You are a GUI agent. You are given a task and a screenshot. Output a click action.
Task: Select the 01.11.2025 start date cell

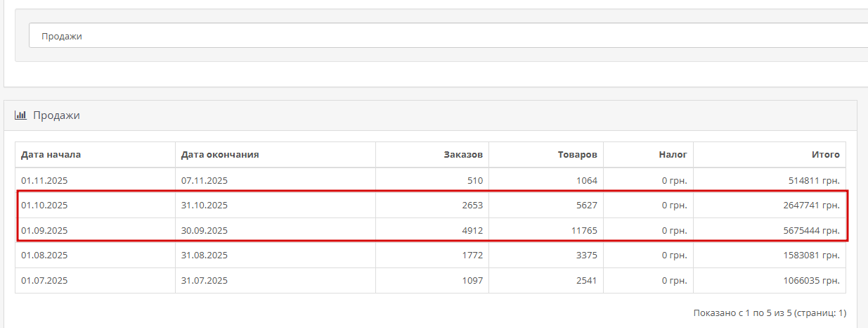[44, 181]
